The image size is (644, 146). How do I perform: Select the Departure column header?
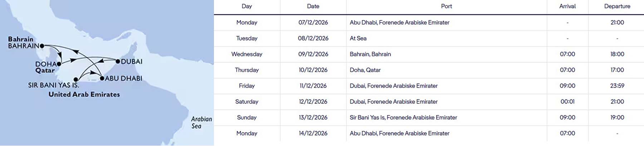click(x=617, y=6)
